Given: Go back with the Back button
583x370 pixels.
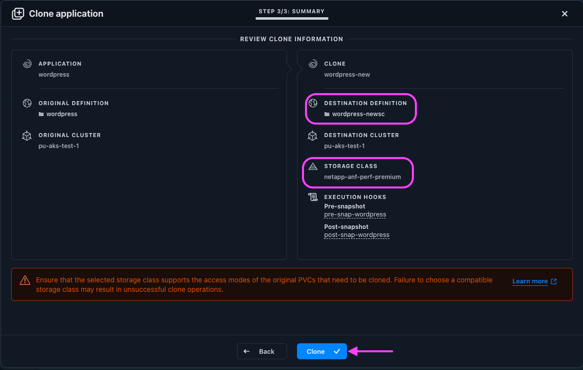Looking at the screenshot, I should tap(262, 351).
